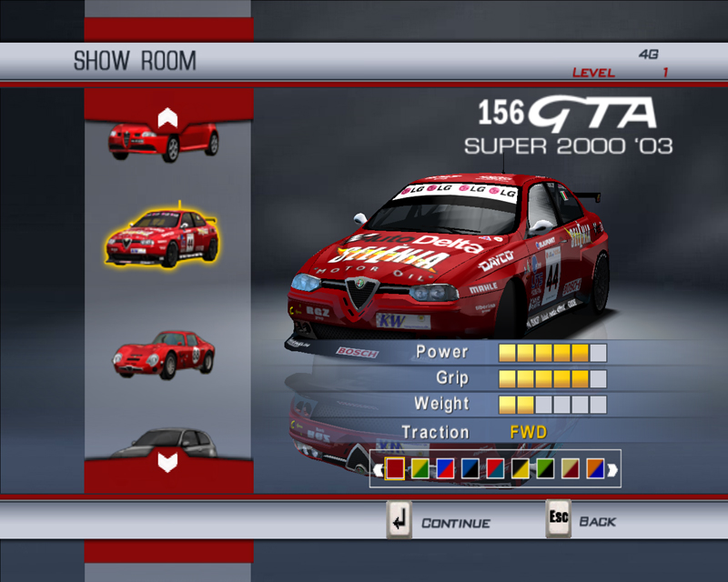Go to the Continue label

(456, 524)
